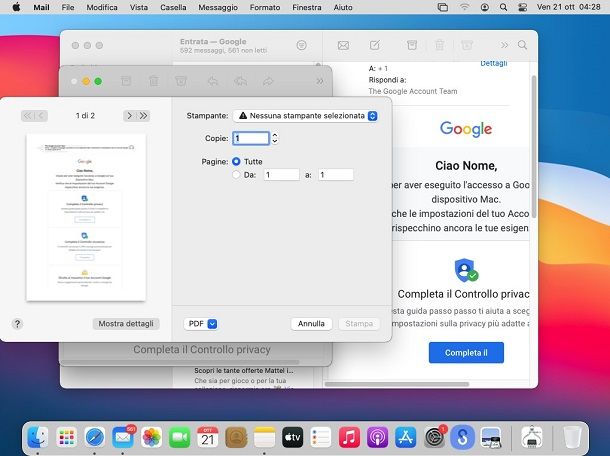The width and height of the screenshot is (610, 456).
Task: Click the blue Completa il button in email
Action: [x=466, y=353]
